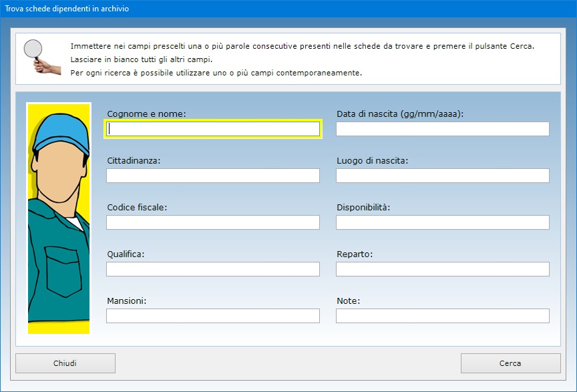Click into the Cittadinanza input field
The width and height of the screenshot is (577, 392).
(x=213, y=176)
